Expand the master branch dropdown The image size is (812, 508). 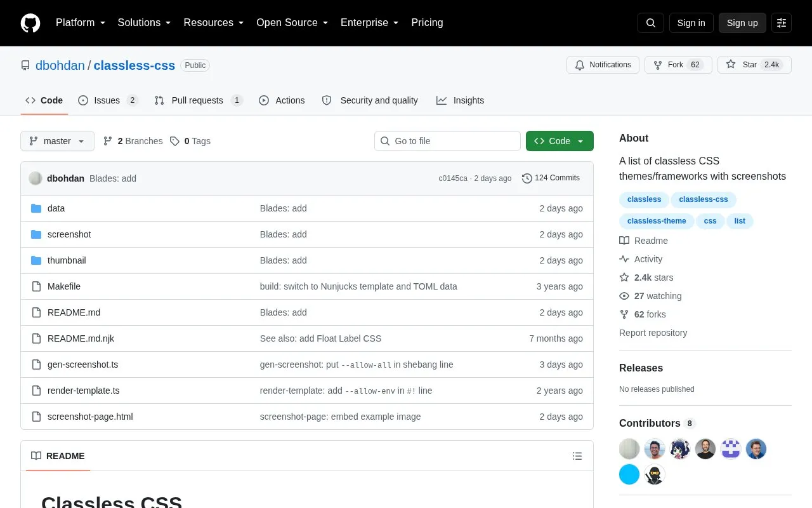57,141
